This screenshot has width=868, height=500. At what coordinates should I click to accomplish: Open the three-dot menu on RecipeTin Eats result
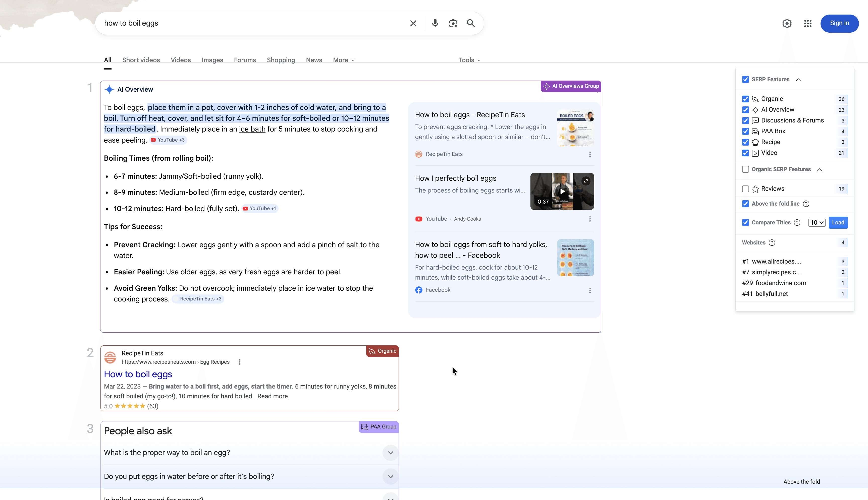click(x=239, y=362)
